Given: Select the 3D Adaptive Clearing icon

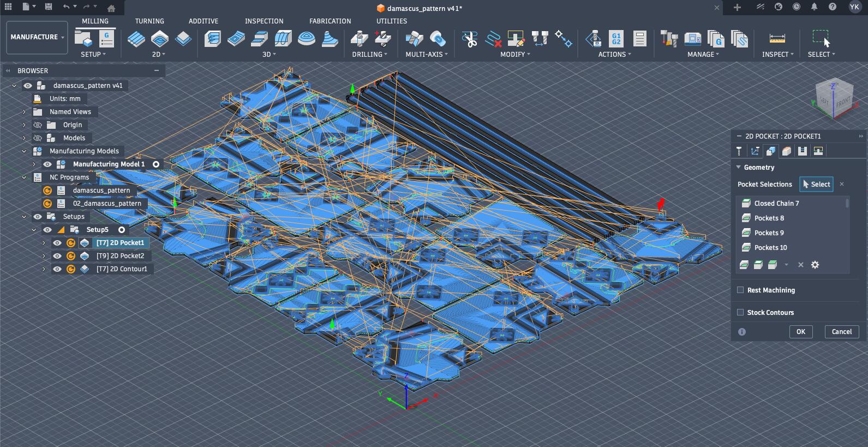Looking at the screenshot, I should coord(213,39).
